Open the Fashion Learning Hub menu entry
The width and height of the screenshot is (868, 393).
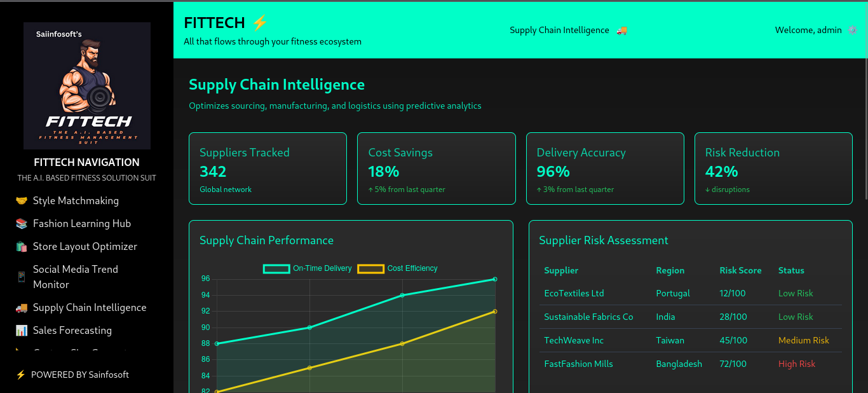click(82, 224)
